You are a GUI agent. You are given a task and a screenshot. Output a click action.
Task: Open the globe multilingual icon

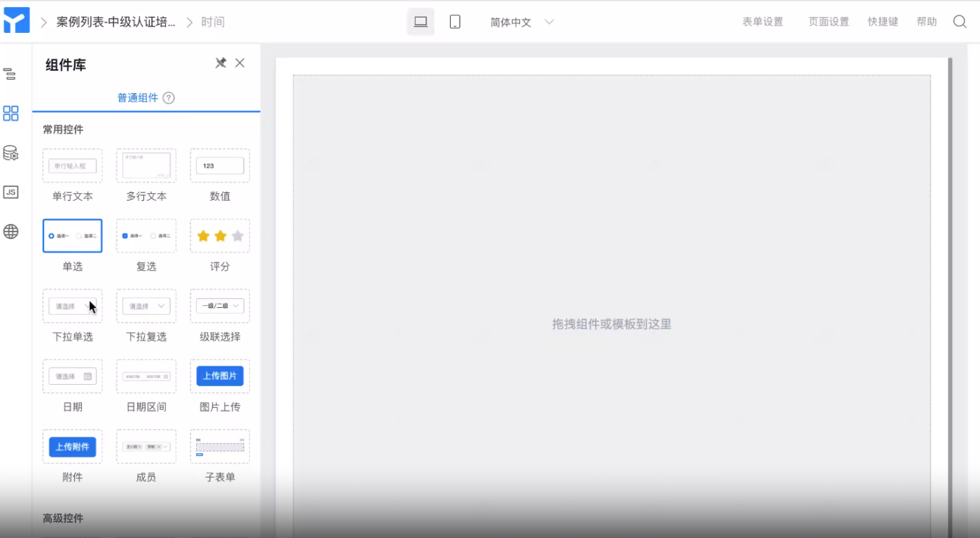(x=10, y=232)
